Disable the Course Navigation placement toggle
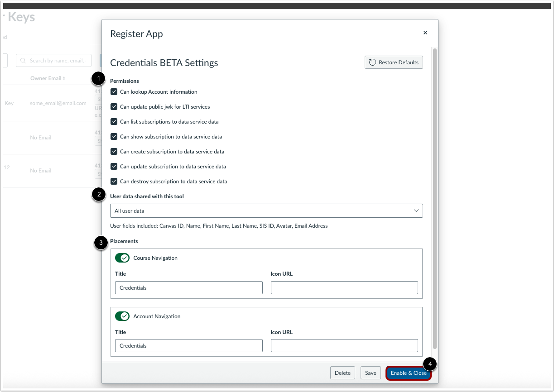554x392 pixels. [x=122, y=258]
